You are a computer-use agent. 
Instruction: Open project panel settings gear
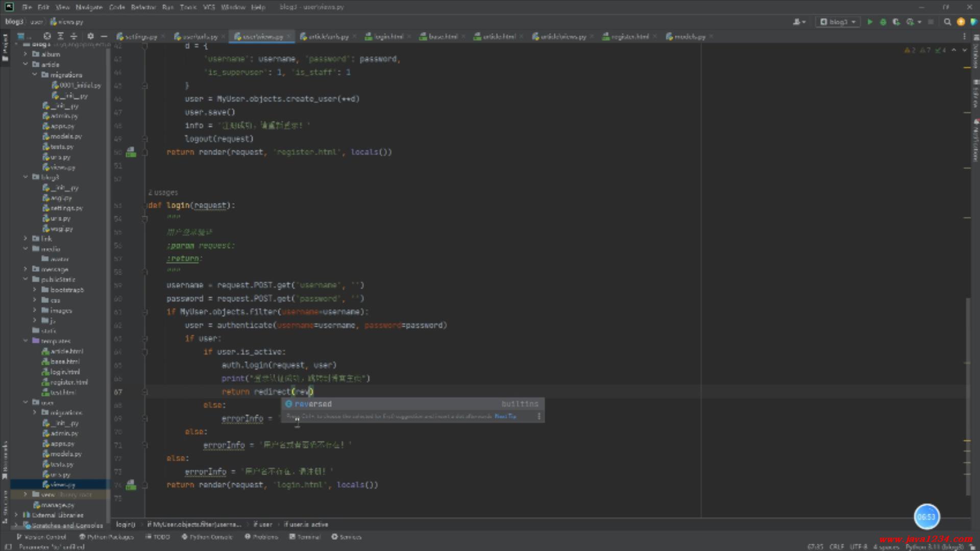pyautogui.click(x=90, y=36)
